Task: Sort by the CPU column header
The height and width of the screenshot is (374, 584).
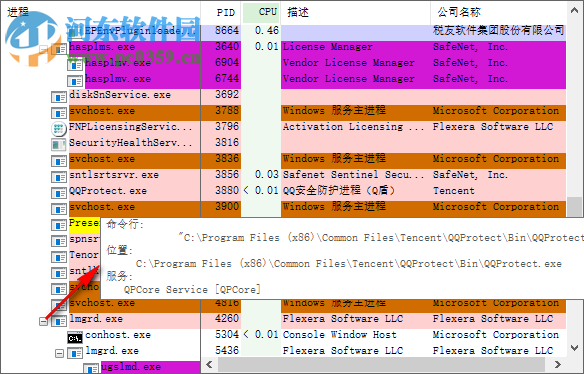Action: (261, 12)
